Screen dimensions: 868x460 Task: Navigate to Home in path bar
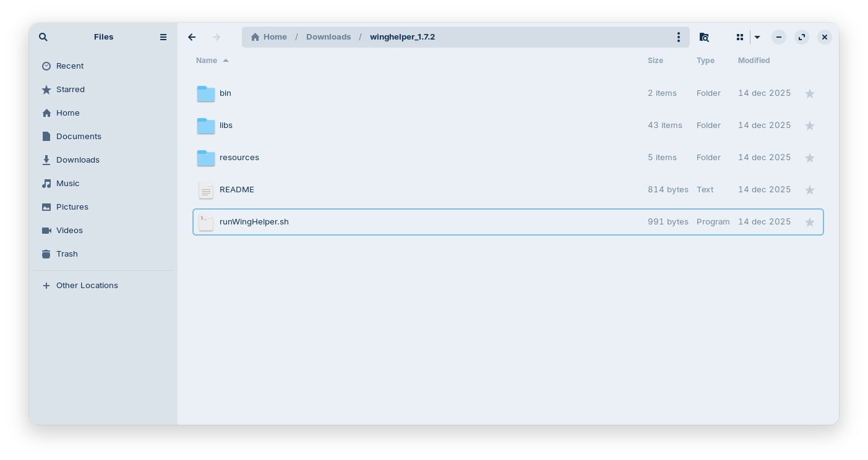coord(269,37)
